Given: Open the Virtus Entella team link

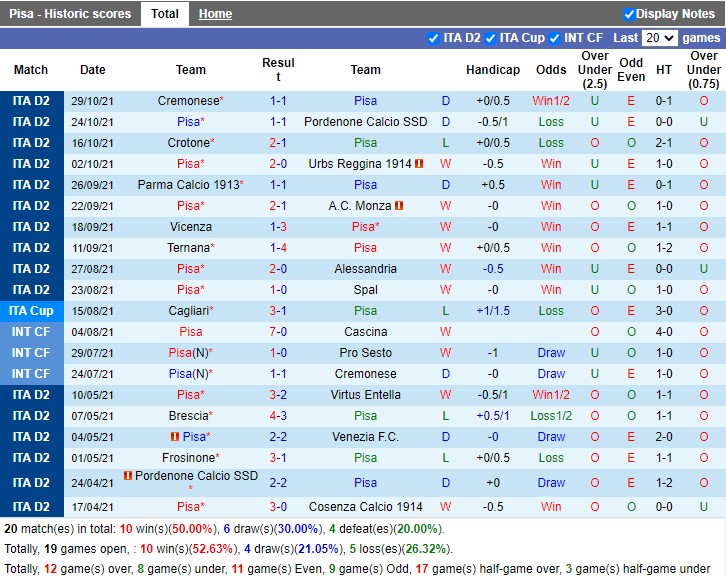Looking at the screenshot, I should tap(365, 395).
